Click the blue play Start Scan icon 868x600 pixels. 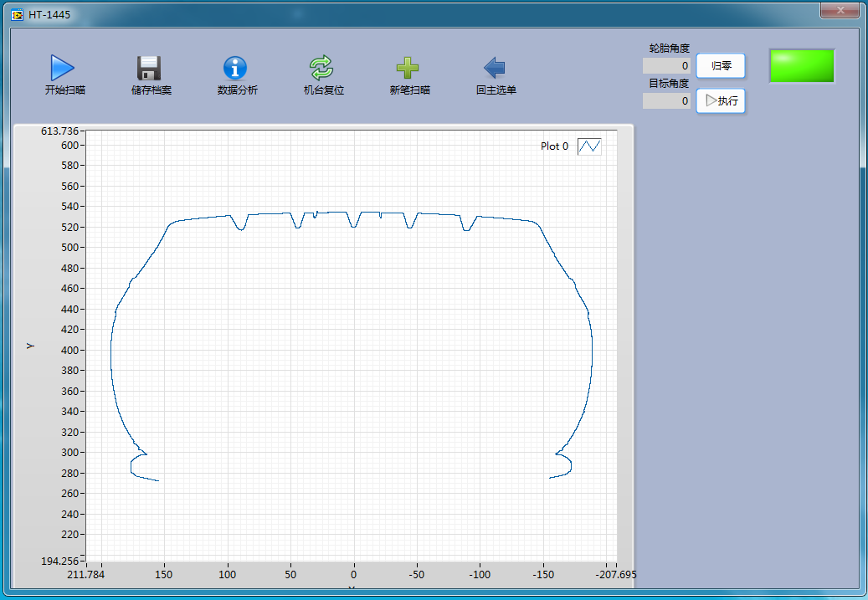[62, 68]
